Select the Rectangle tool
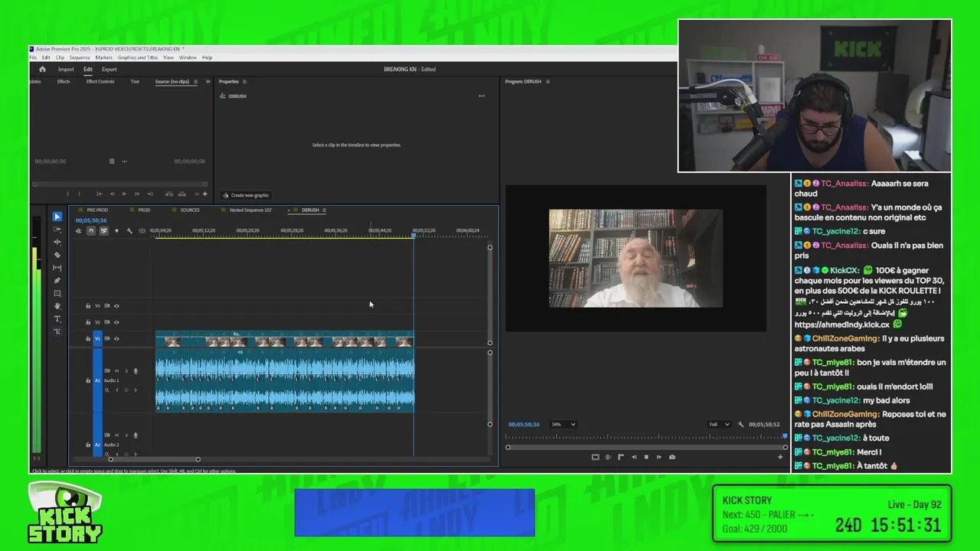The width and height of the screenshot is (980, 551). click(x=57, y=293)
